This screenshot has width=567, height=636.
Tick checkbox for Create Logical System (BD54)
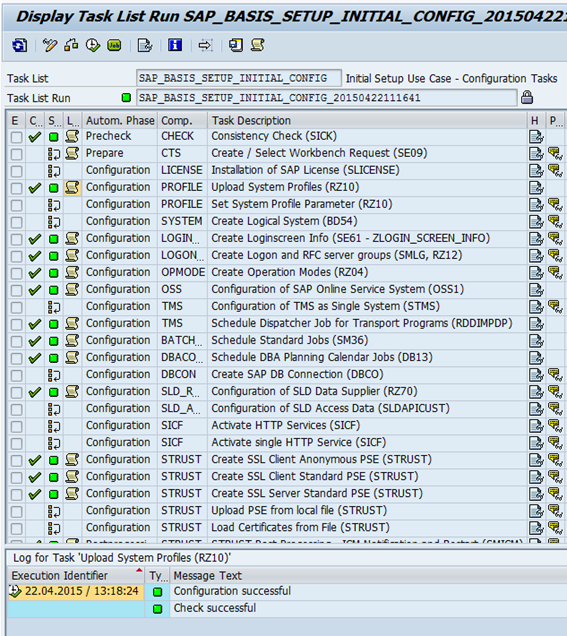(x=17, y=222)
